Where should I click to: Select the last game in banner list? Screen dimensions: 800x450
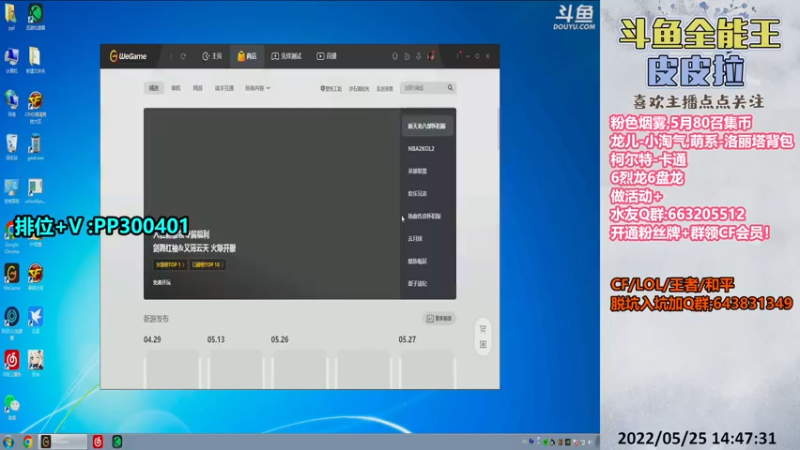pos(417,283)
